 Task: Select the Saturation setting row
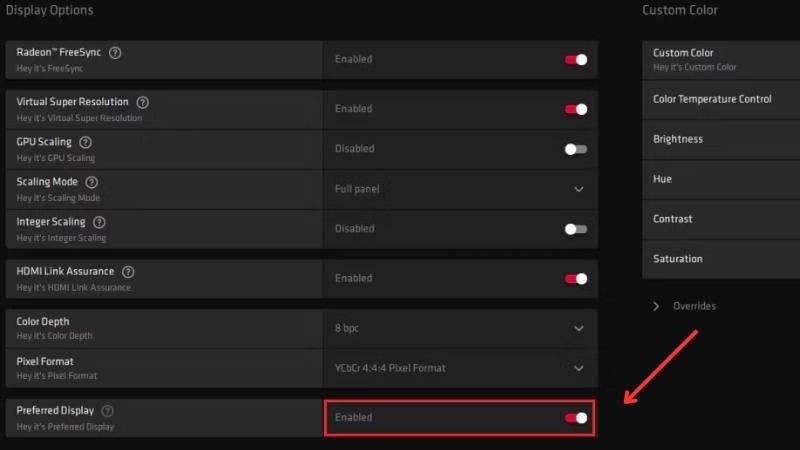pyautogui.click(x=721, y=259)
